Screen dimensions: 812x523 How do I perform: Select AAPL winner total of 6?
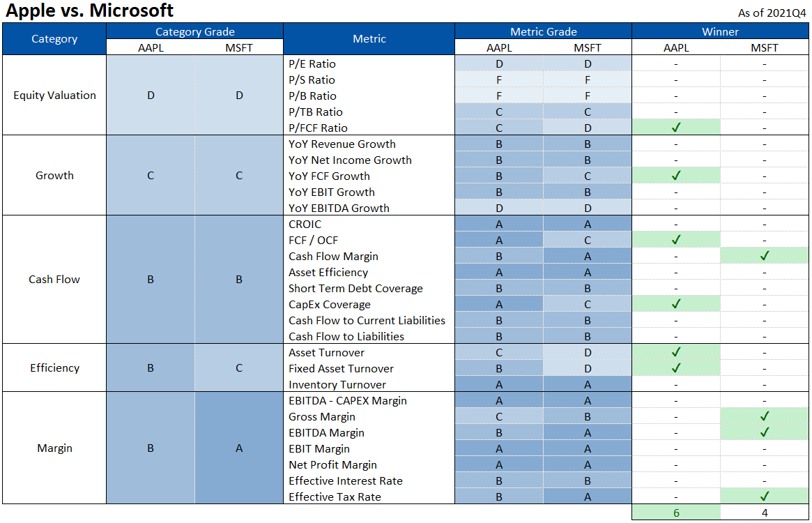676,513
